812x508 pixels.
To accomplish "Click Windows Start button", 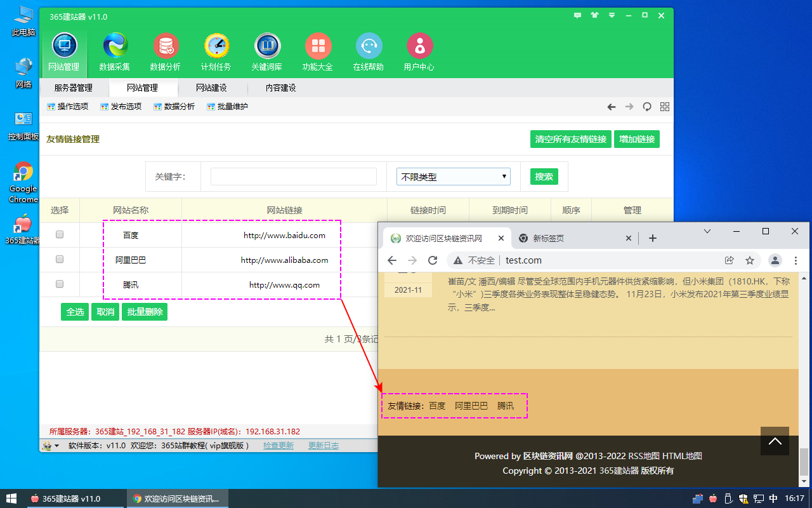I will [11, 498].
